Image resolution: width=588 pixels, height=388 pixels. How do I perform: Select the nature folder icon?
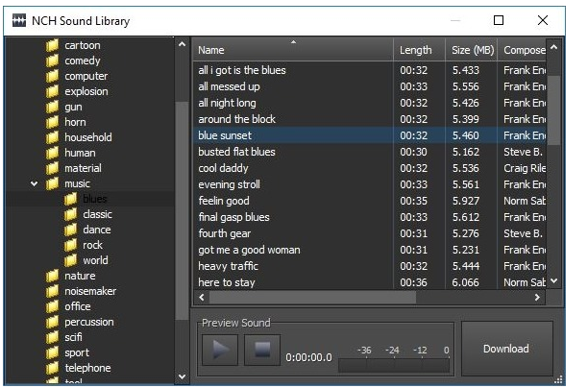pos(52,276)
